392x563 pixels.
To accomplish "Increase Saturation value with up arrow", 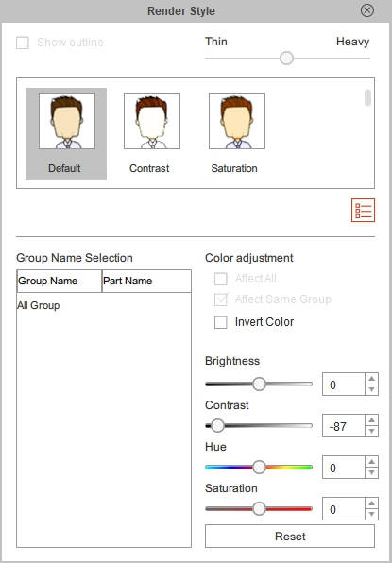I will 371,503.
